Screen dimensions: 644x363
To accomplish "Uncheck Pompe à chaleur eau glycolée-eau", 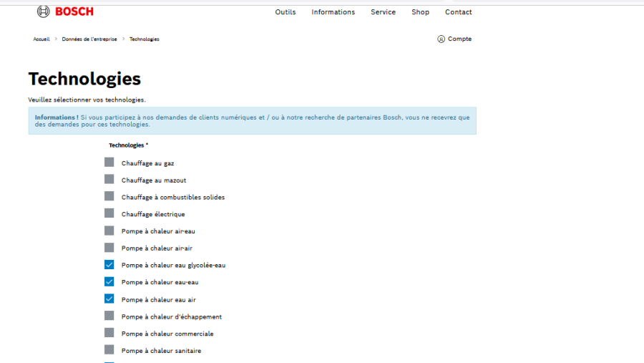I will click(109, 265).
